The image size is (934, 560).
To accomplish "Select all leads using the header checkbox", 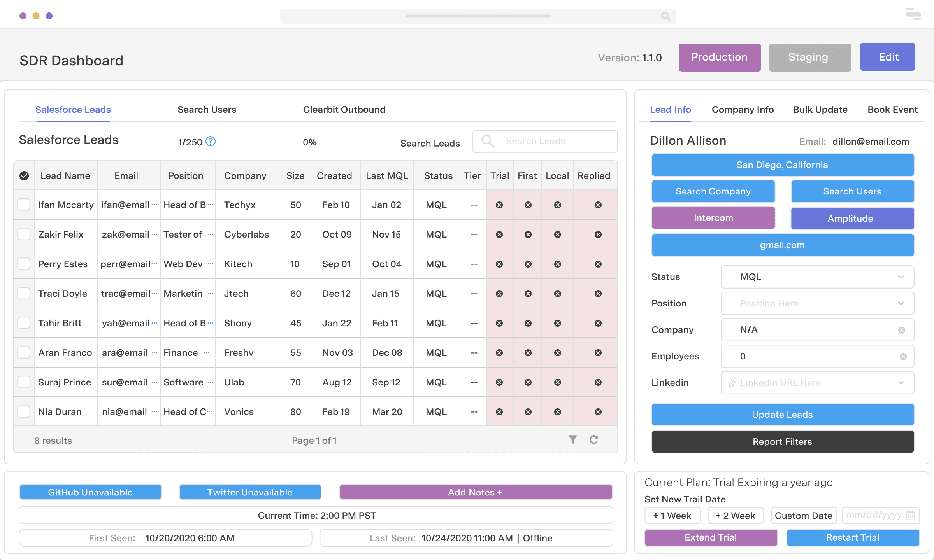I will coord(24,176).
